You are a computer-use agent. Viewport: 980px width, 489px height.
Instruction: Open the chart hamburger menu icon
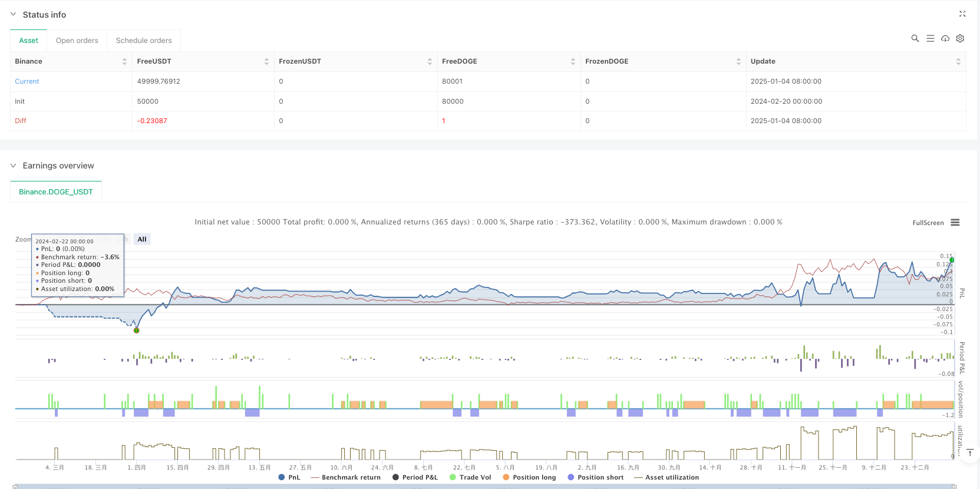tap(955, 223)
